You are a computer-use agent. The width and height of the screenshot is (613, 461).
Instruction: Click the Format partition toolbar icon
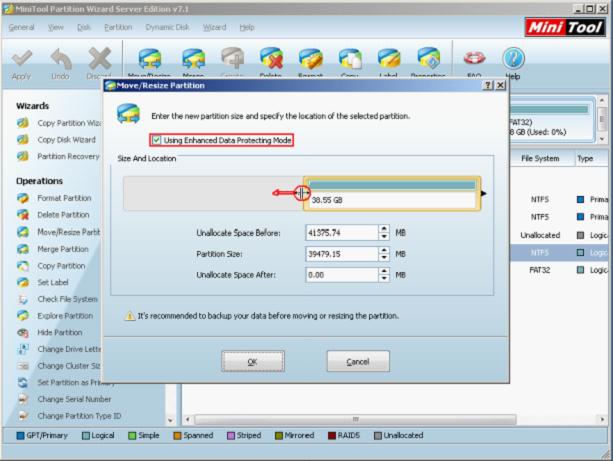point(310,59)
